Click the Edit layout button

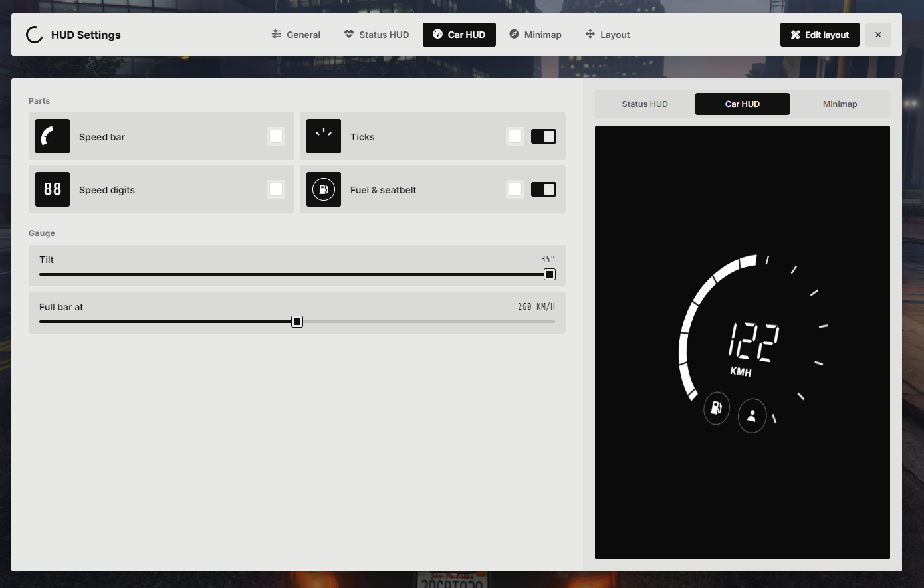click(820, 35)
